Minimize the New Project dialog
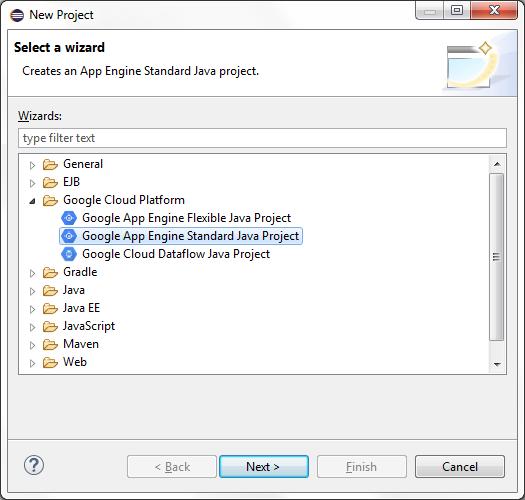This screenshot has height=500, width=525. click(430, 10)
